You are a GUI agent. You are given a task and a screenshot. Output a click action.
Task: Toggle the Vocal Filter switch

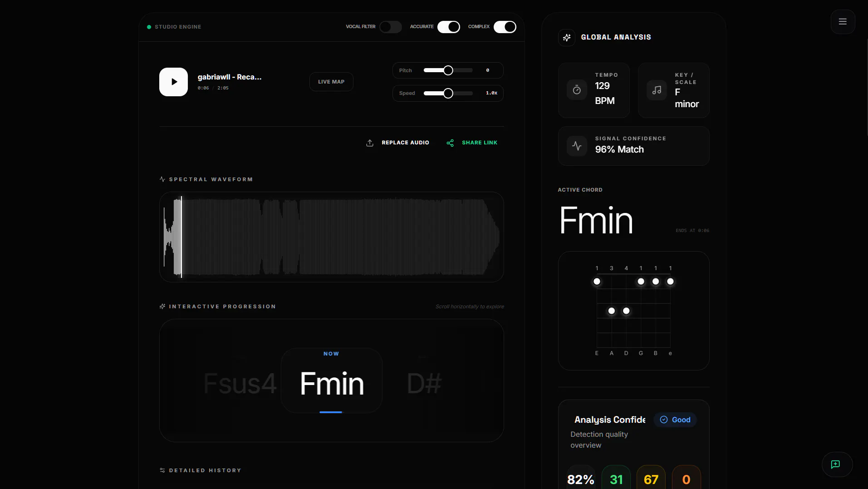(391, 27)
